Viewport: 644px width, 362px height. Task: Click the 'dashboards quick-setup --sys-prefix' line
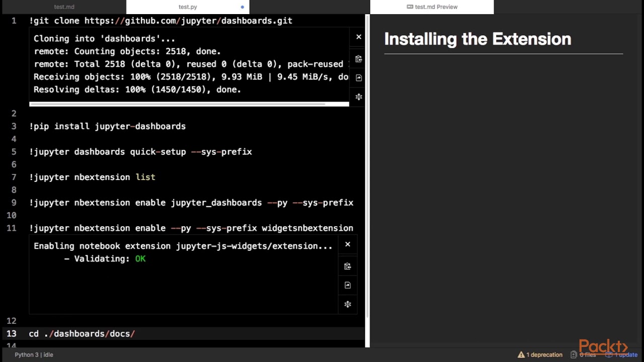click(x=140, y=152)
